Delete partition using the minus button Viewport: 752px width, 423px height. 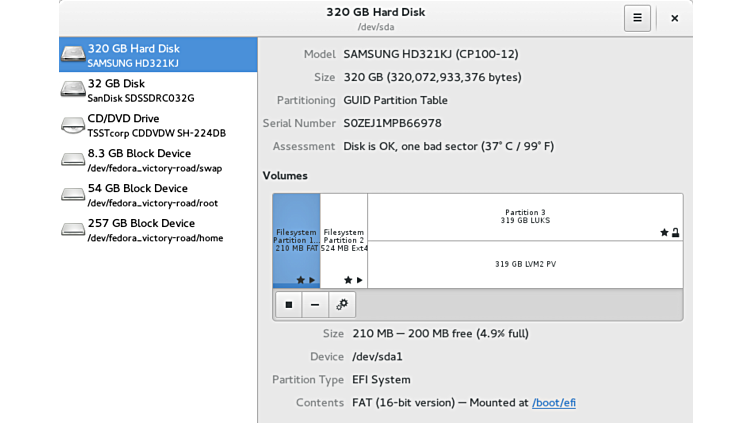click(x=315, y=305)
